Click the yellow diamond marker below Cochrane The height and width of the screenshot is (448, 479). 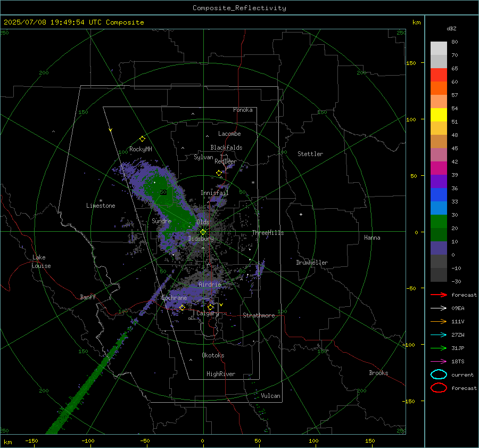[x=183, y=307]
